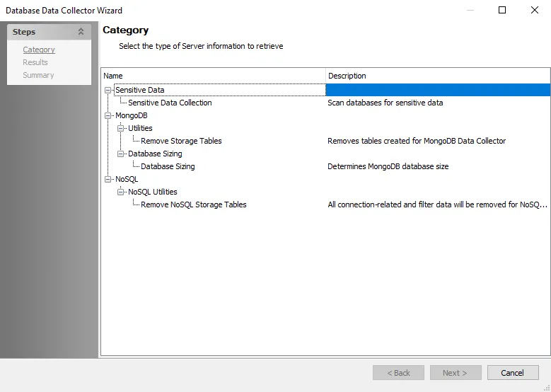
Task: Open the Results step in sidebar
Action: pyautogui.click(x=35, y=62)
